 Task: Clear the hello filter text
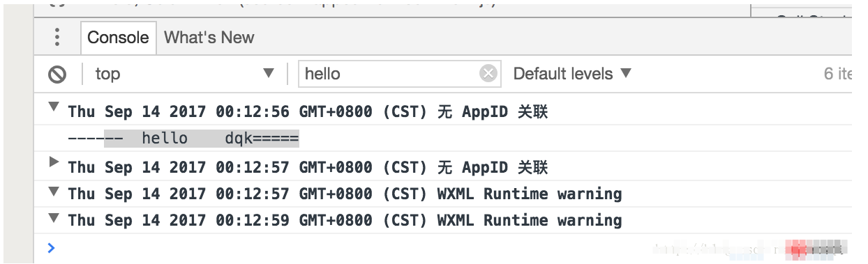point(488,74)
